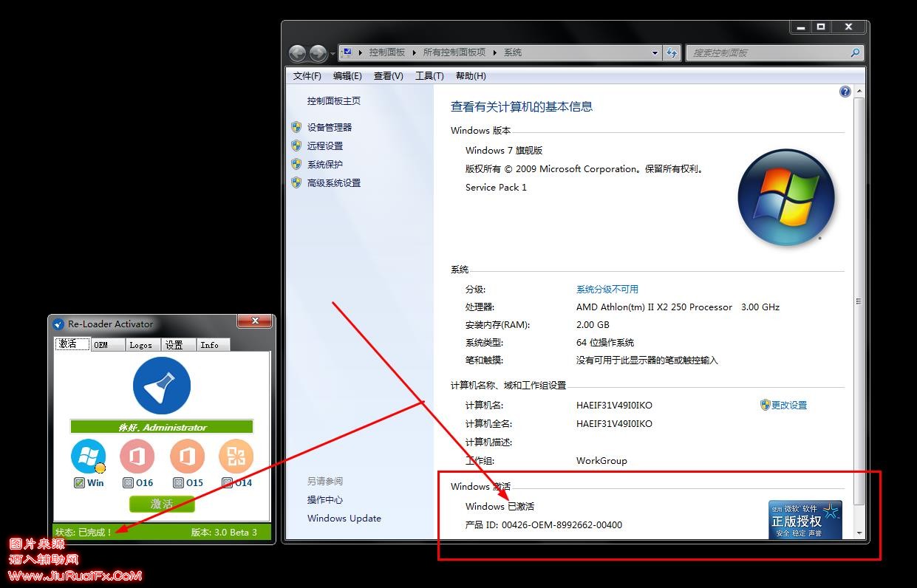The image size is (917, 588).
Task: Click the refresh icon next to address bar
Action: (672, 52)
